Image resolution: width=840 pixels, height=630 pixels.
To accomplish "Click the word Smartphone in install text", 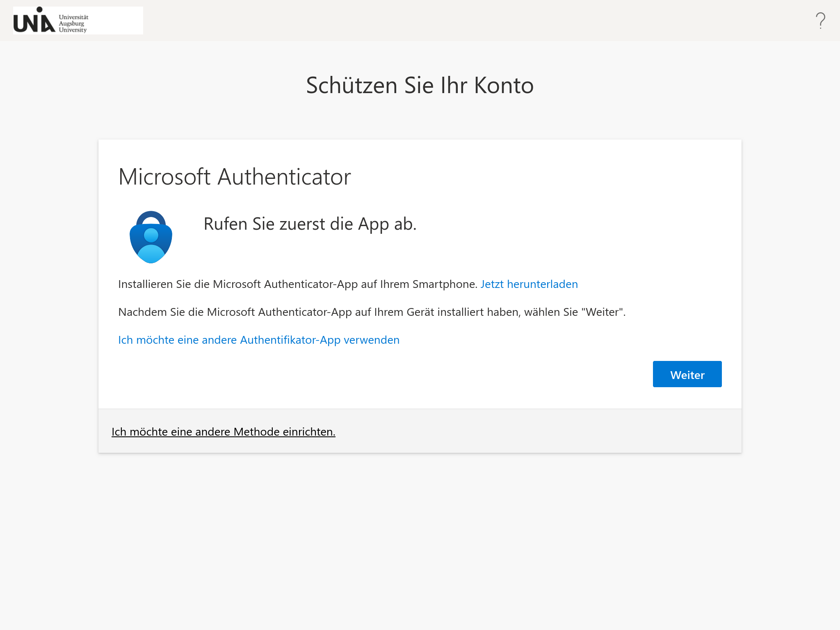I will (x=445, y=284).
